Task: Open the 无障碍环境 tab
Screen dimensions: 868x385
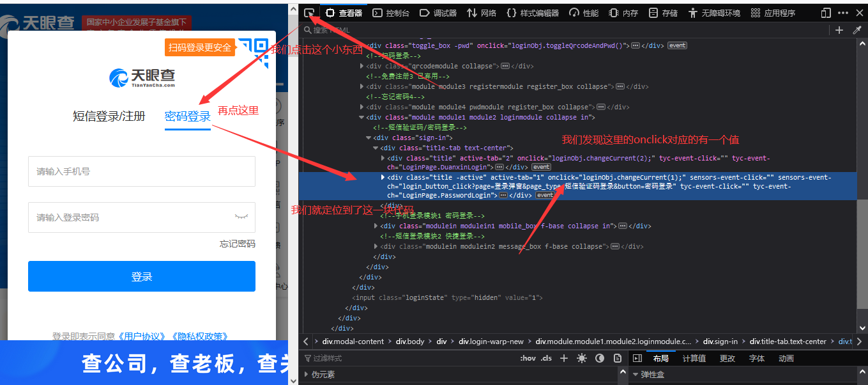Action: click(714, 13)
